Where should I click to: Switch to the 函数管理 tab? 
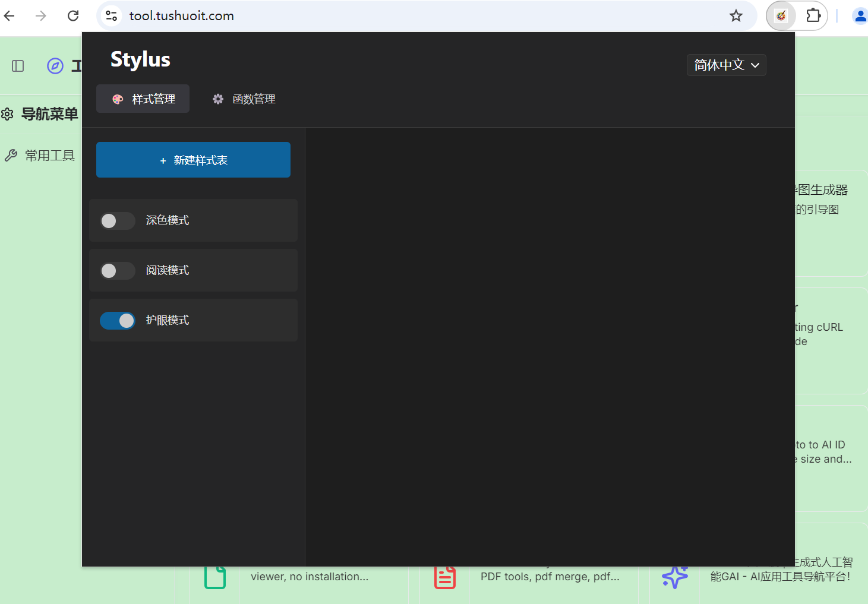(244, 99)
